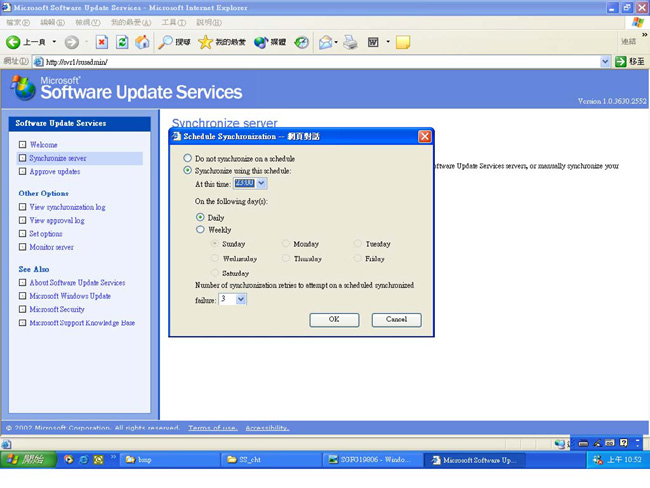
Task: Click the Print icon
Action: (350, 42)
